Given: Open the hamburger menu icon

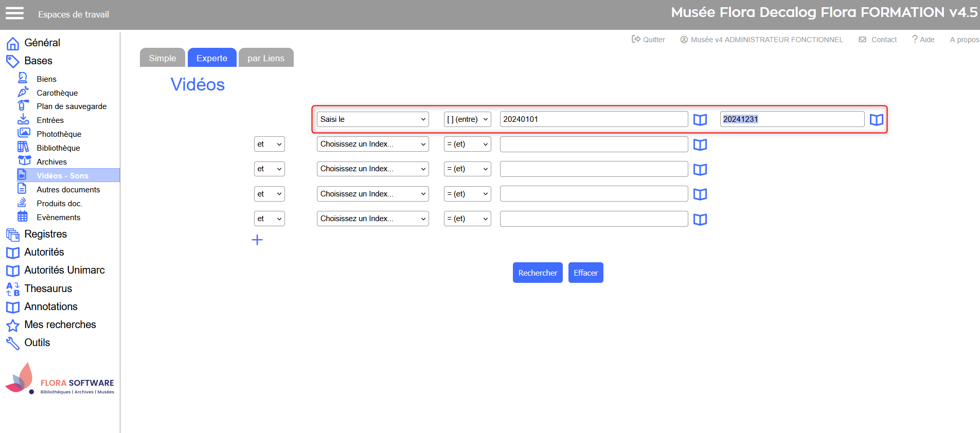Looking at the screenshot, I should coord(14,13).
